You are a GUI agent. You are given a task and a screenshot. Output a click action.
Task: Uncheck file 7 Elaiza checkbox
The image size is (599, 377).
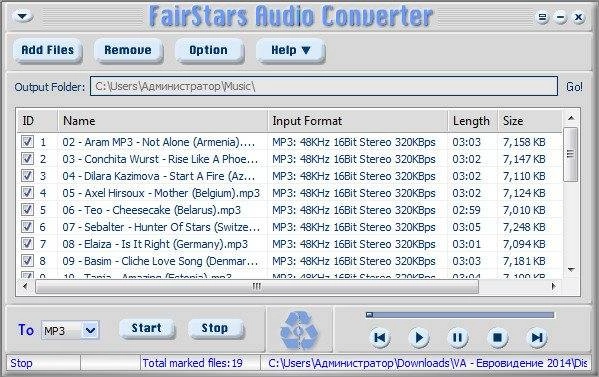[x=27, y=244]
